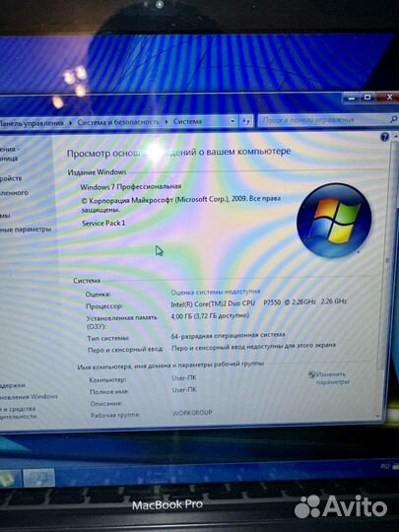
Task: Open sidebar link ending 'и средства'
Action: (x=18, y=409)
